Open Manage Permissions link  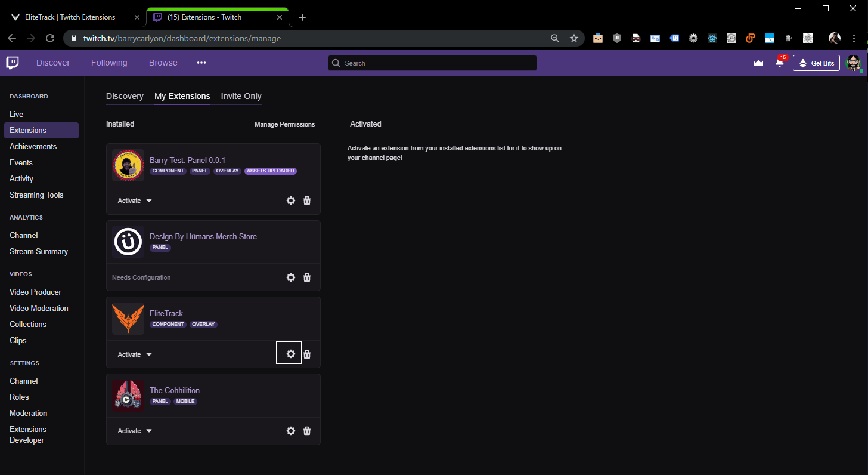point(284,124)
